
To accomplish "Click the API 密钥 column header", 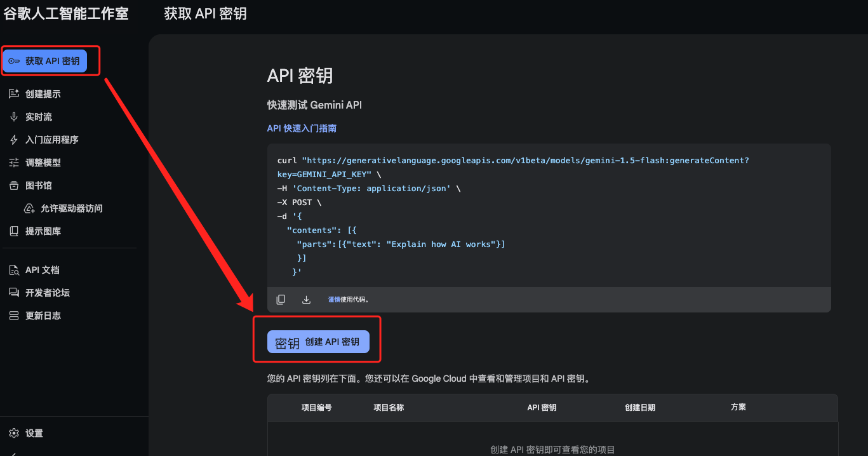I will click(x=542, y=408).
